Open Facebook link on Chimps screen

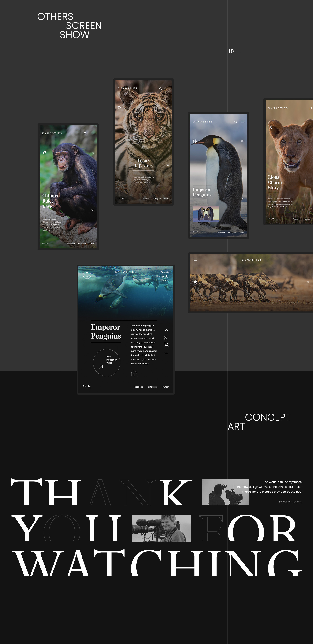click(71, 244)
